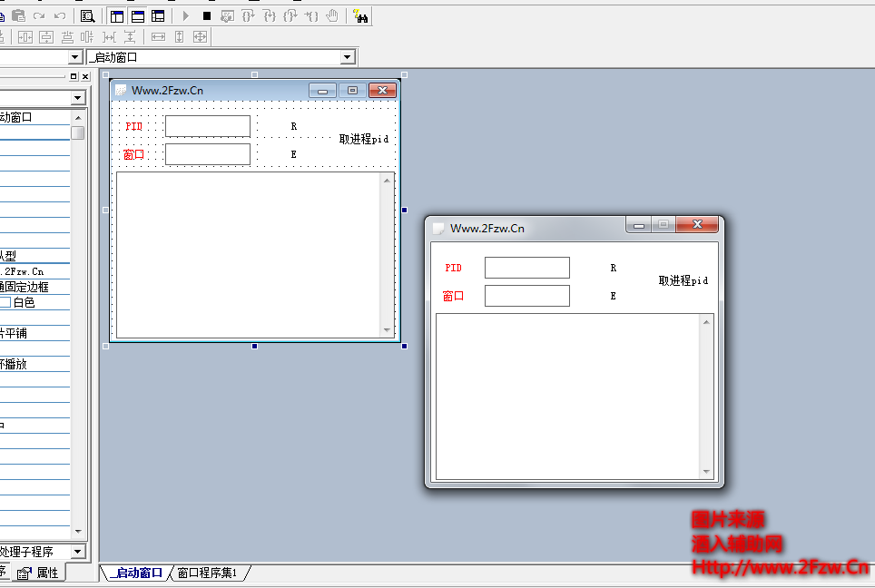Click the 取进程pid label in the design form

[x=363, y=139]
